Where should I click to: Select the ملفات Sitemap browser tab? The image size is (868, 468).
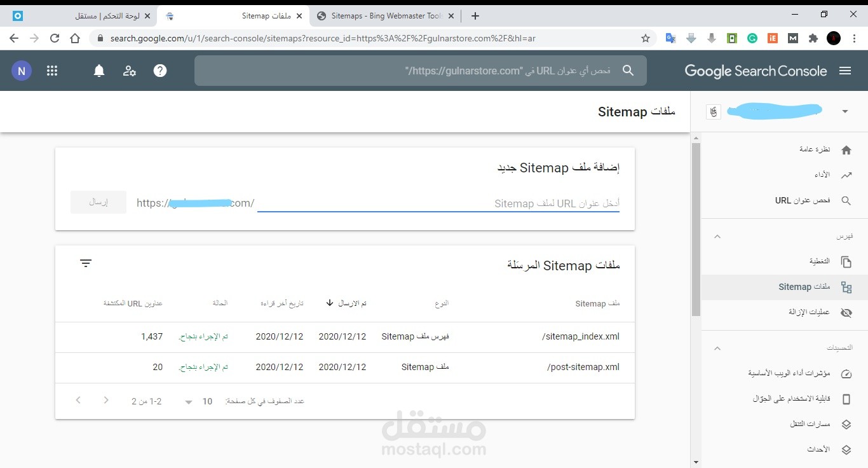[233, 16]
